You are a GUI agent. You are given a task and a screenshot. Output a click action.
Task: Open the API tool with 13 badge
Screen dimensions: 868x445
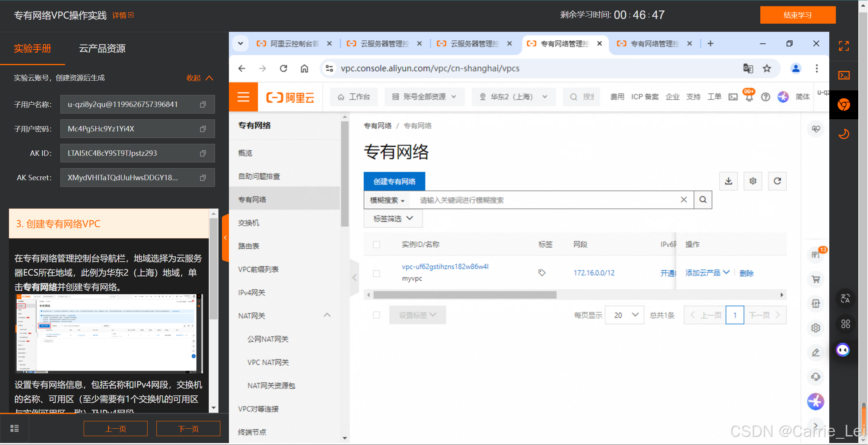[x=816, y=254]
